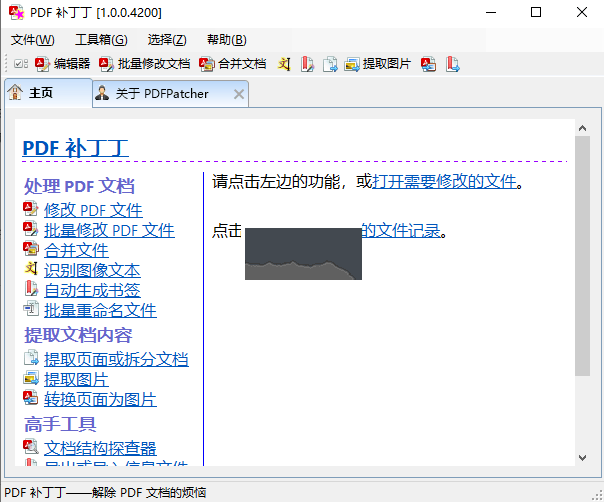The height and width of the screenshot is (502, 604).
Task: Click the 高手工具 section heading
Action: coord(60,424)
